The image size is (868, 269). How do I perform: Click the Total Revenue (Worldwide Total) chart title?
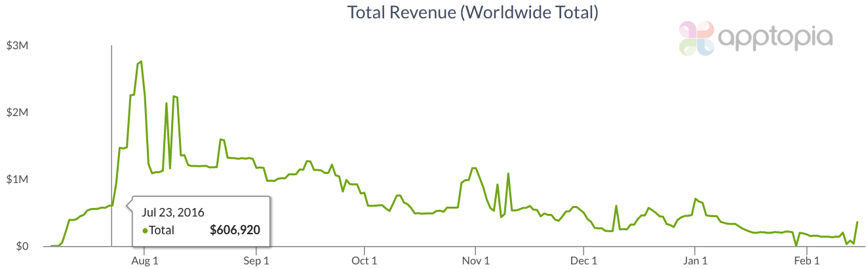pyautogui.click(x=472, y=12)
